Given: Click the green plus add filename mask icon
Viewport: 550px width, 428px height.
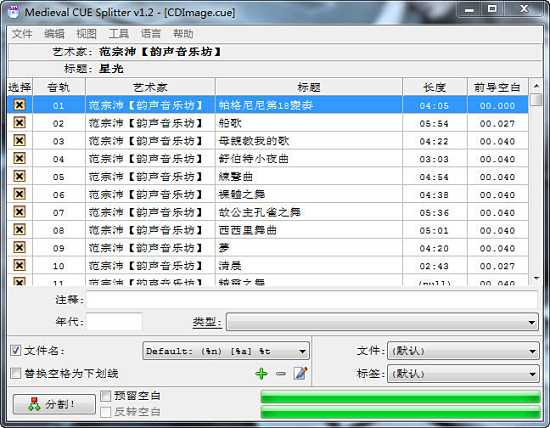Looking at the screenshot, I should coord(261,374).
